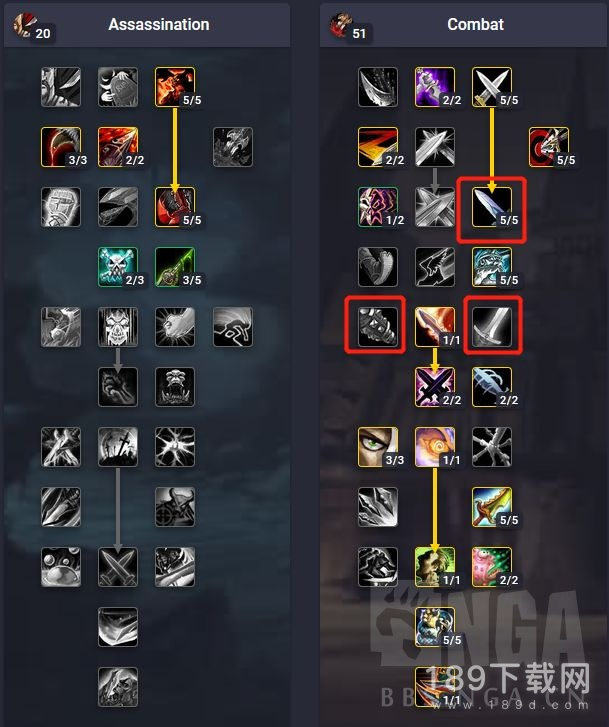Viewport: 609px width, 727px height.
Task: Select the pink creature talent showing 2/2
Action: click(x=492, y=567)
